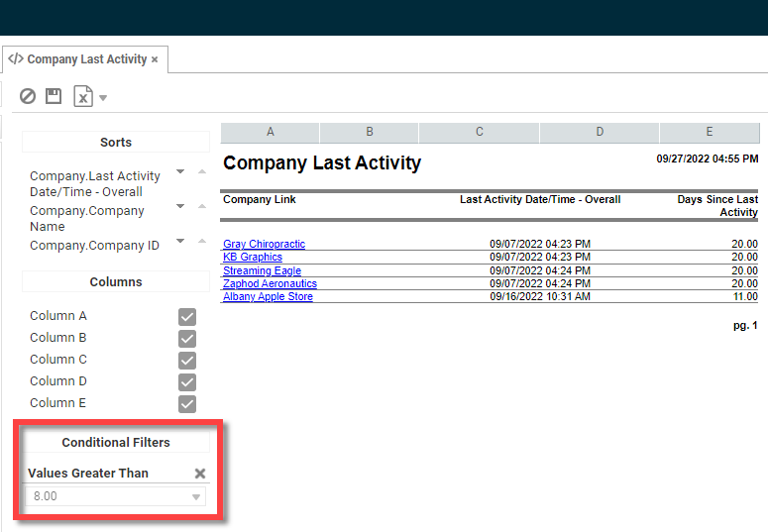Viewport: 768px width, 532px height.
Task: Click the cancel report icon in toolbar
Action: 28,96
